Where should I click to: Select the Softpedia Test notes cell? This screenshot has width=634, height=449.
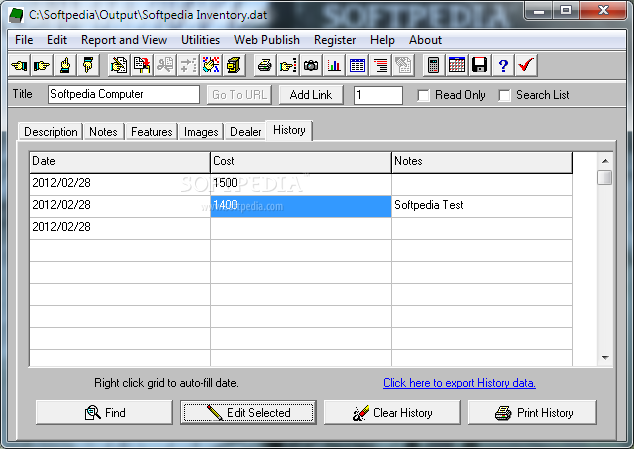click(482, 206)
